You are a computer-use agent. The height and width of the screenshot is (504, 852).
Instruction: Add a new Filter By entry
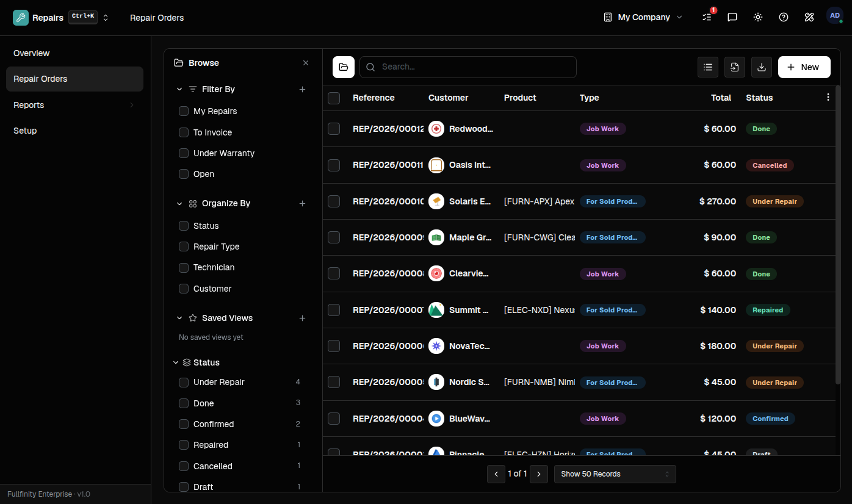coord(302,89)
